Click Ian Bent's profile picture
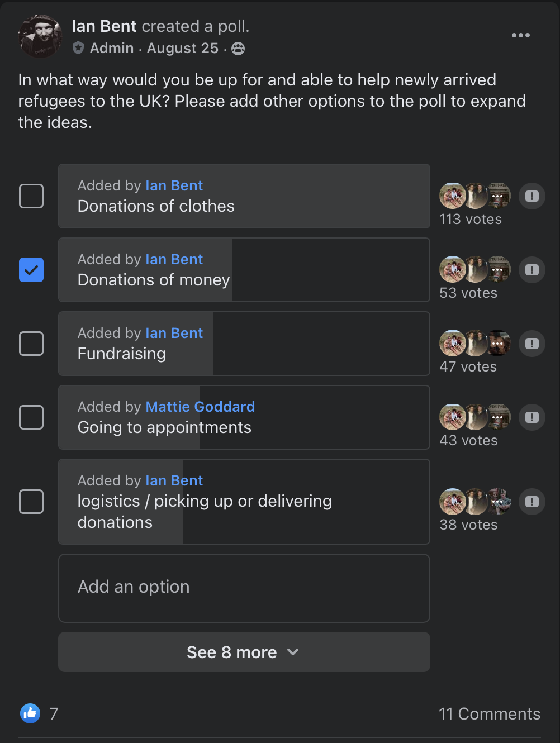The height and width of the screenshot is (743, 560). pos(40,36)
